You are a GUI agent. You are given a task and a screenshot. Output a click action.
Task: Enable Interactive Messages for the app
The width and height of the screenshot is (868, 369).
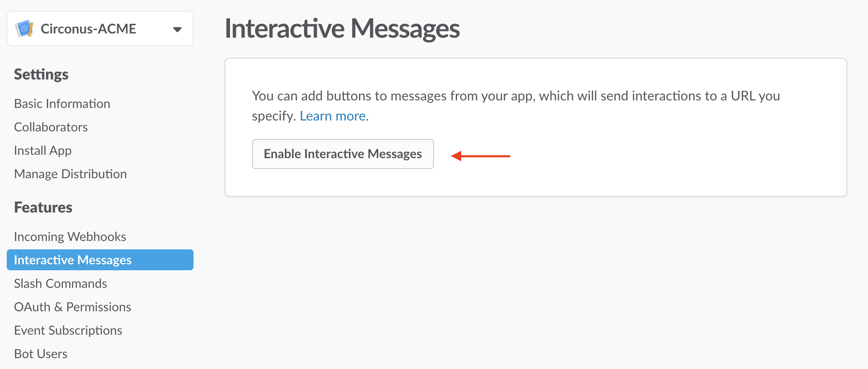click(x=342, y=154)
